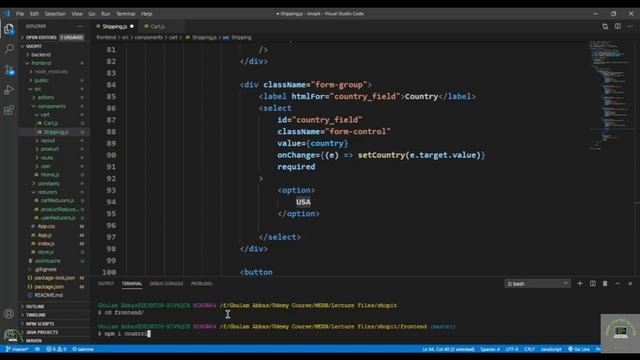Open Cart.js in the file tree
This screenshot has width=640, height=360.
(x=51, y=123)
